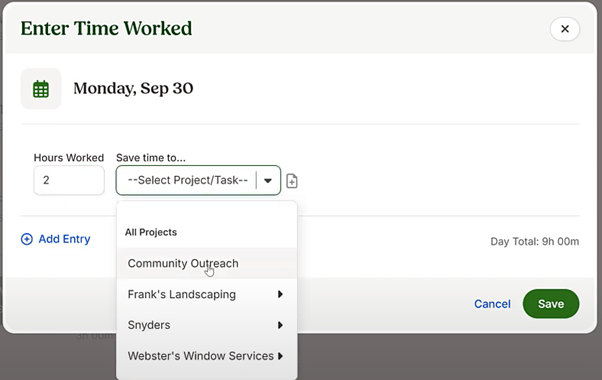Viewport: 602px width, 380px height.
Task: Click the Save time to... label
Action: pos(151,158)
